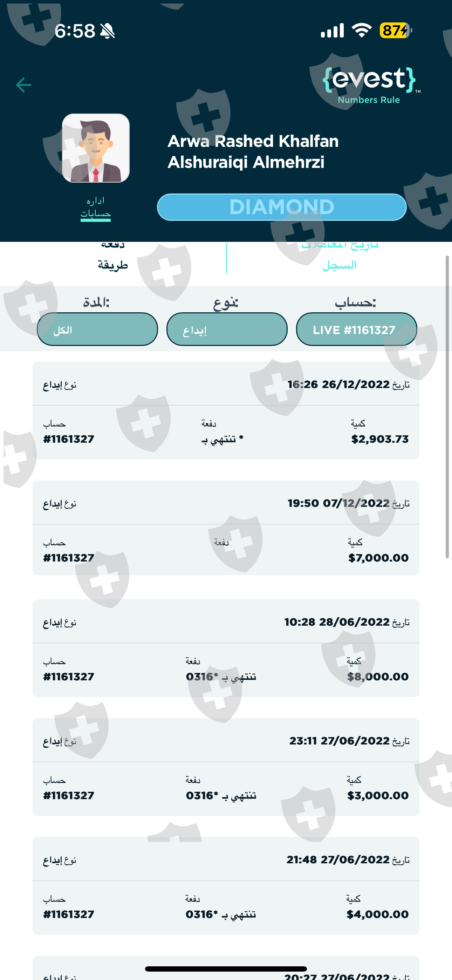Click the vertical scrollbar on the right
The image size is (452, 980).
(447, 407)
